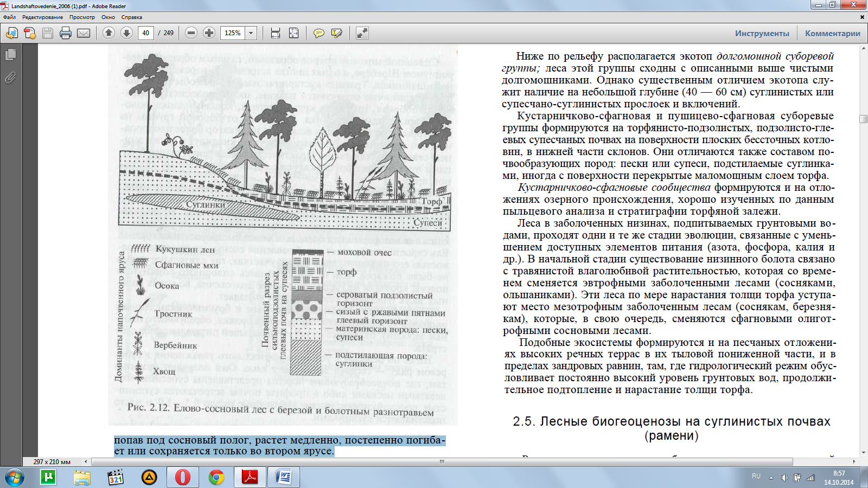Open the Инструменты tools pane

coord(762,34)
